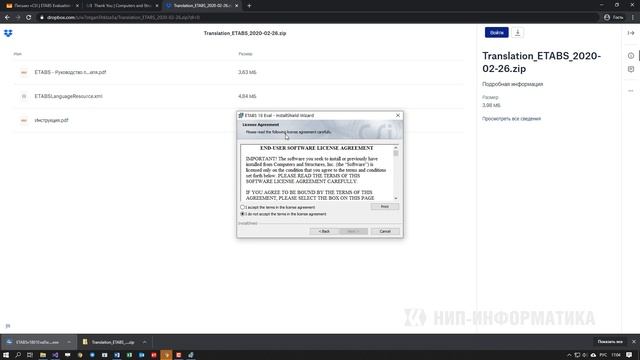Image resolution: width=640 pixels, height=360 pixels.
Task: Click the download arrow icon beside Войти
Action: (518, 33)
